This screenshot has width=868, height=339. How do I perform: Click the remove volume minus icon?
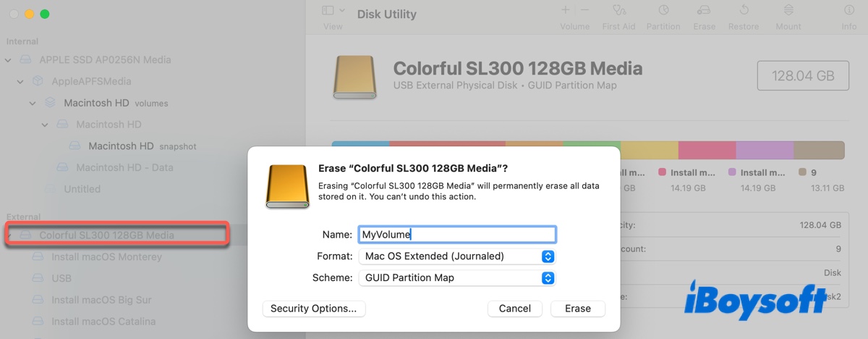[584, 10]
